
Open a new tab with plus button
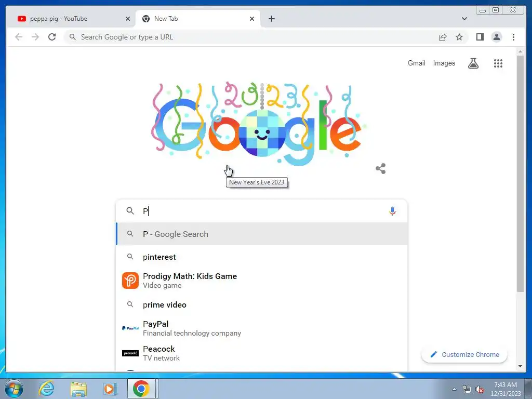271,19
